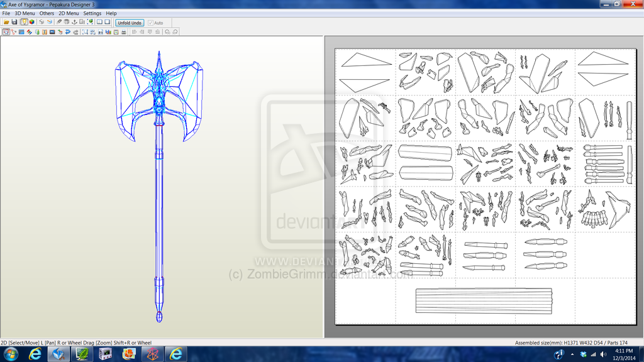Click the 3D axe model head
Image resolution: width=644 pixels, height=362 pixels.
(x=159, y=96)
